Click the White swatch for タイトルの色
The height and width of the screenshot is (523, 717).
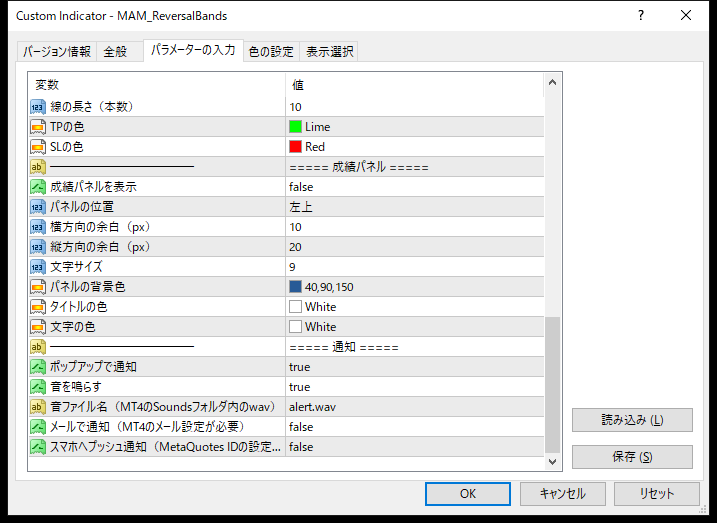(x=295, y=307)
